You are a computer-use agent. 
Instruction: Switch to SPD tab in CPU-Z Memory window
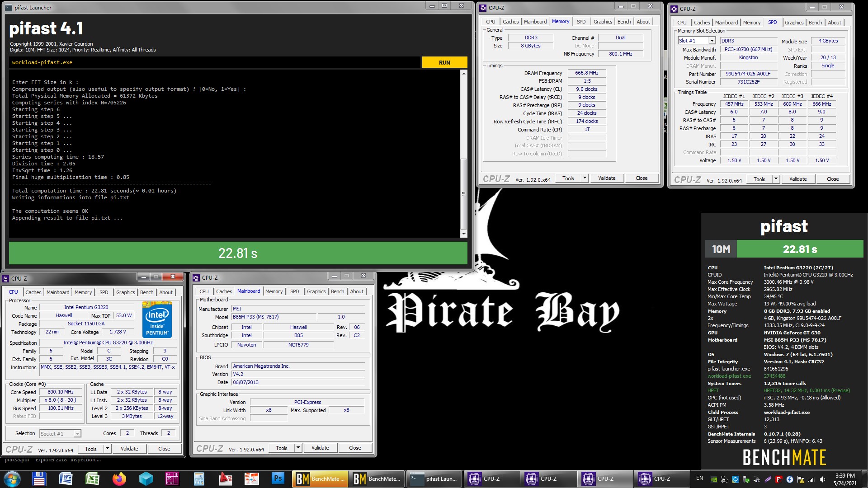(x=581, y=22)
